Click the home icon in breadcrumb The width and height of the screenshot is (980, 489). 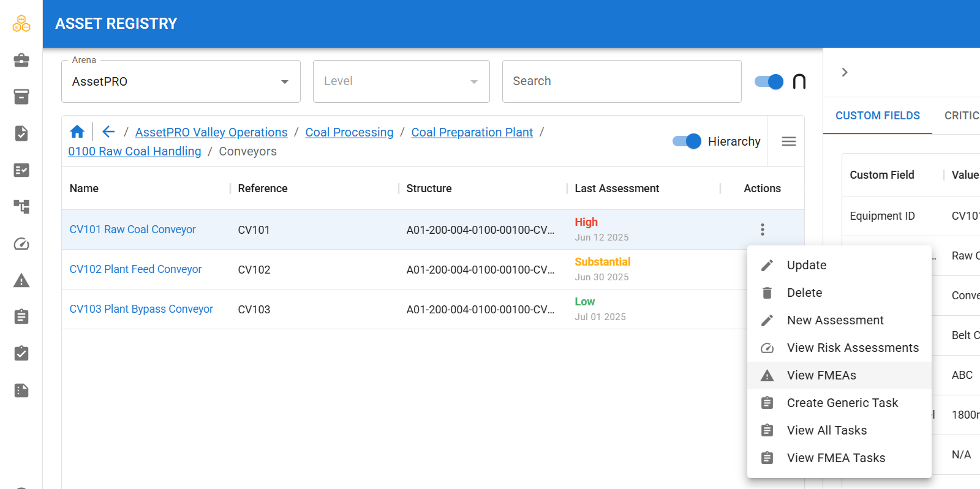[77, 132]
